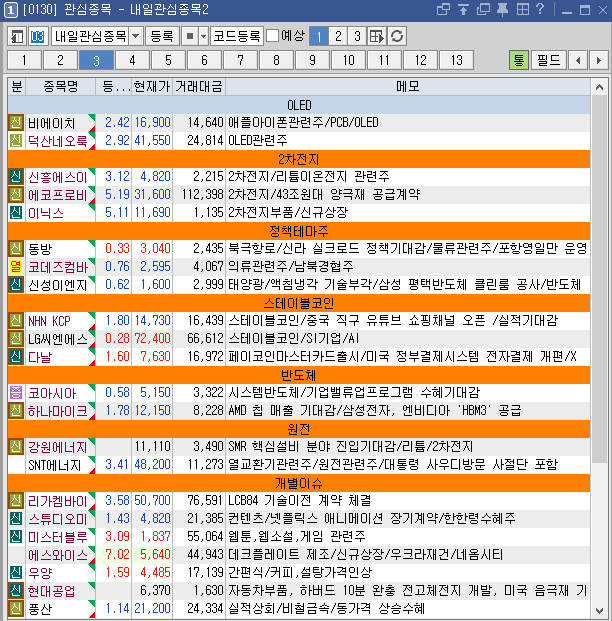Click the column export icon next to 3
The height and width of the screenshot is (621, 612).
click(x=377, y=36)
